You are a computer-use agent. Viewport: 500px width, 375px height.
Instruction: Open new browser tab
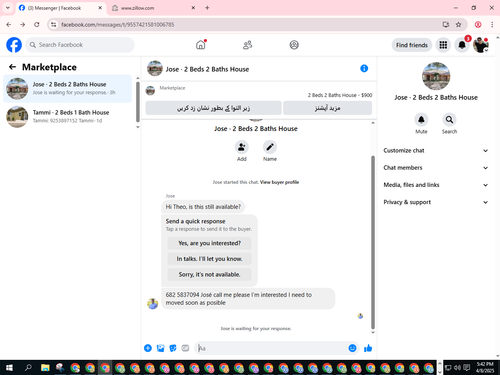207,8
